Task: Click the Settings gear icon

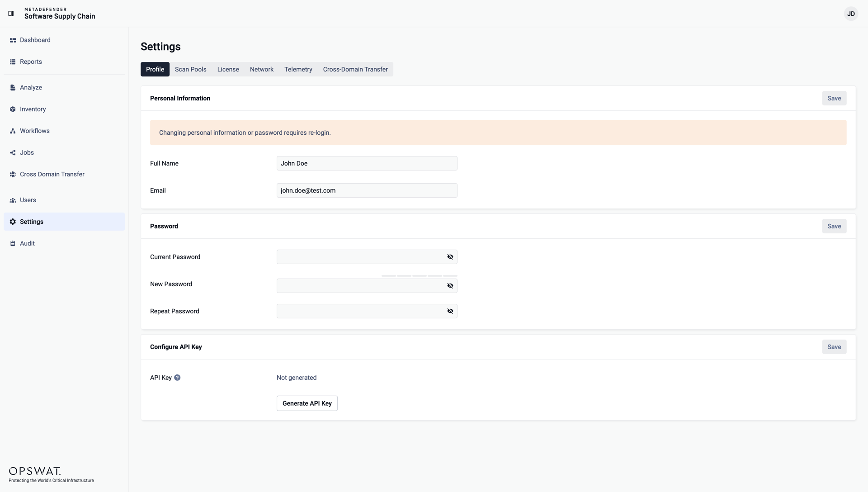Action: click(13, 222)
